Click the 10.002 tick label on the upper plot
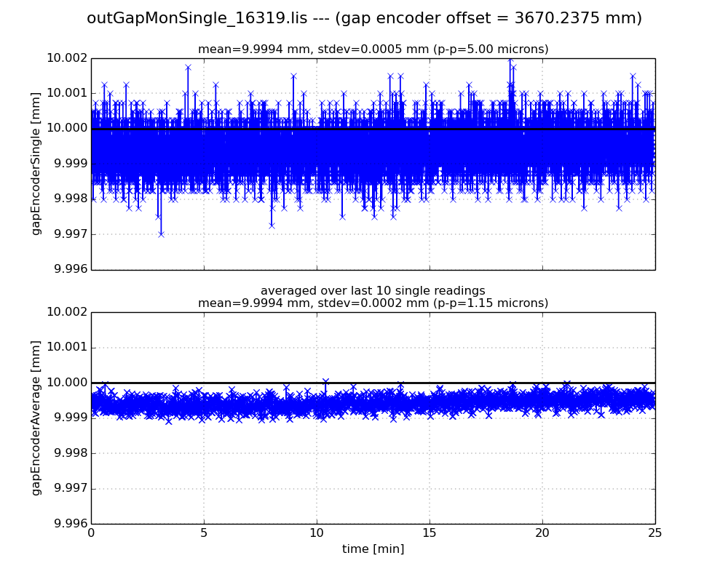This screenshot has height=582, width=728. [67, 58]
